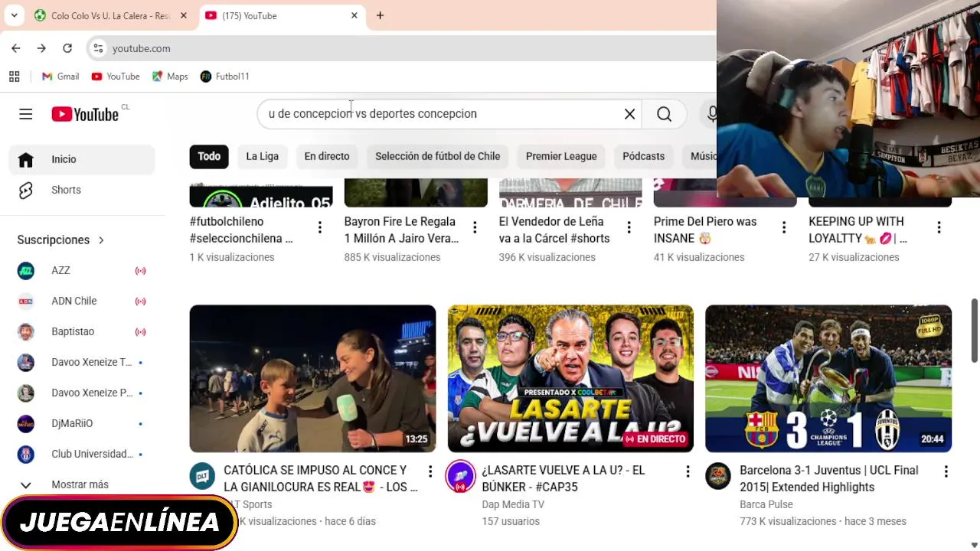Open options for El Vendedor de Leña short
Image resolution: width=980 pixels, height=551 pixels.
(x=629, y=227)
